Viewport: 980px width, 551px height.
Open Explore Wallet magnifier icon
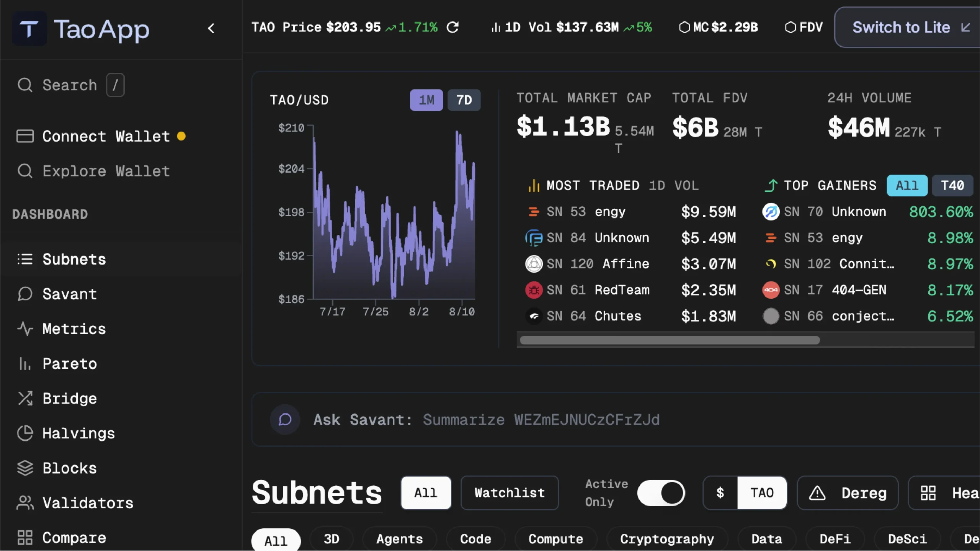[x=25, y=171]
